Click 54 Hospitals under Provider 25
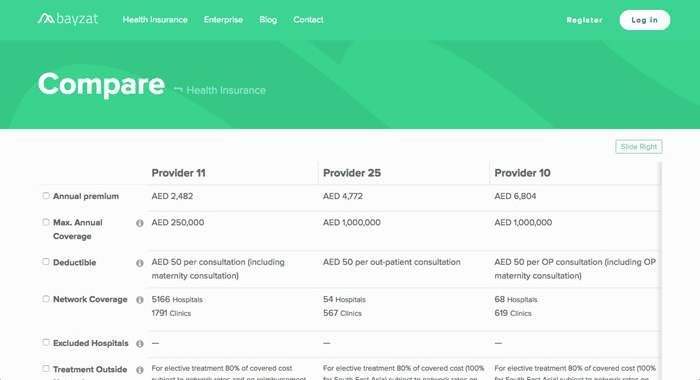This screenshot has width=700, height=380. 344,299
